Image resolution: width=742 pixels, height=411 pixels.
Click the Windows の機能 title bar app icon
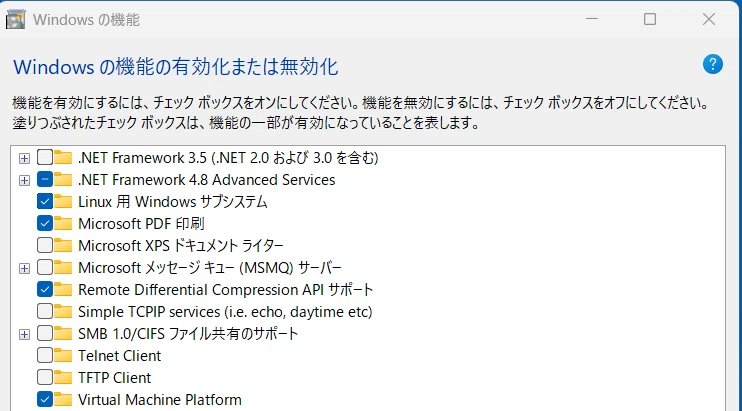click(x=16, y=19)
